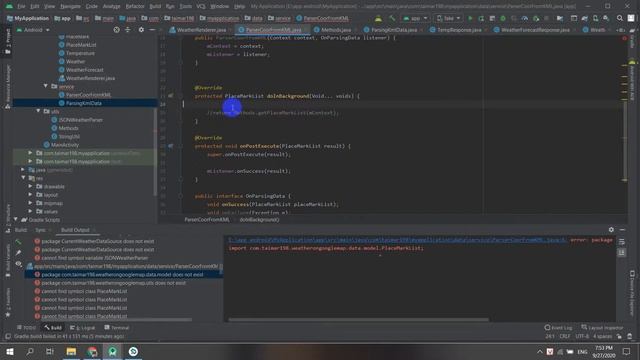Screen dimensions: 640x360
Task: Click the editor vertical scrollbar
Action: pos(624,141)
